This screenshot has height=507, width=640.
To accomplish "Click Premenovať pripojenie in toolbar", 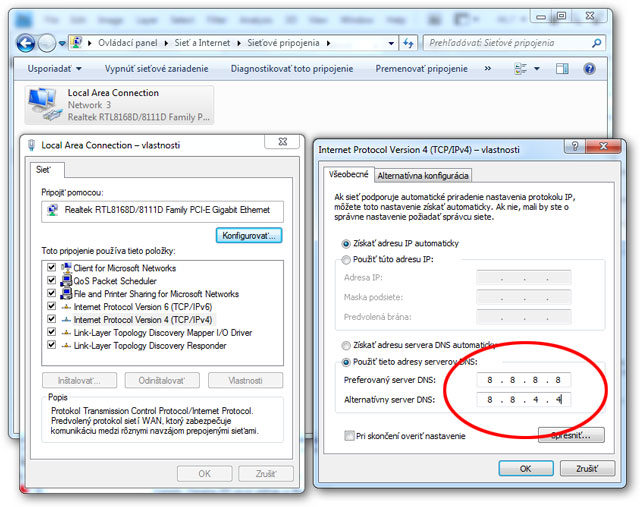I will tap(422, 69).
